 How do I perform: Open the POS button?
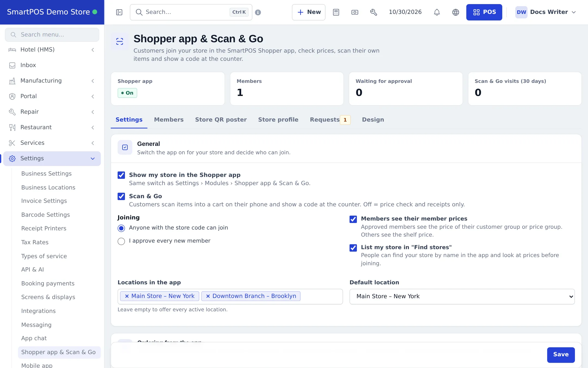coord(484,12)
